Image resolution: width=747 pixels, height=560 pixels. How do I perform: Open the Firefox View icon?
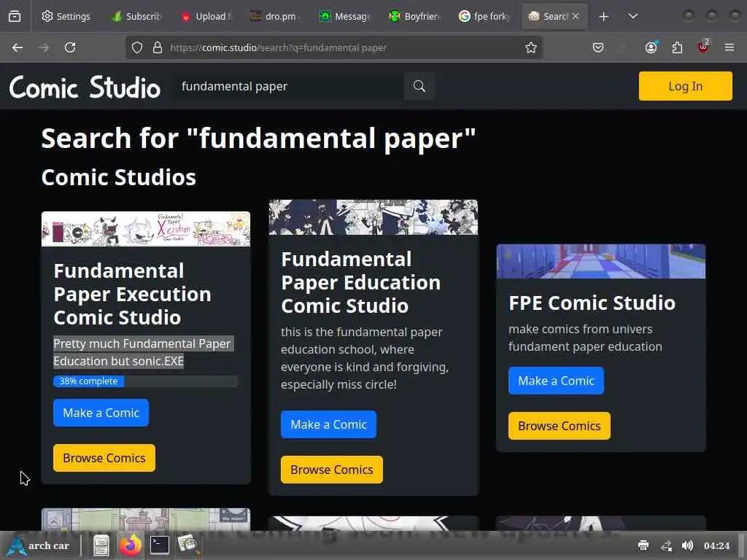pyautogui.click(x=15, y=16)
